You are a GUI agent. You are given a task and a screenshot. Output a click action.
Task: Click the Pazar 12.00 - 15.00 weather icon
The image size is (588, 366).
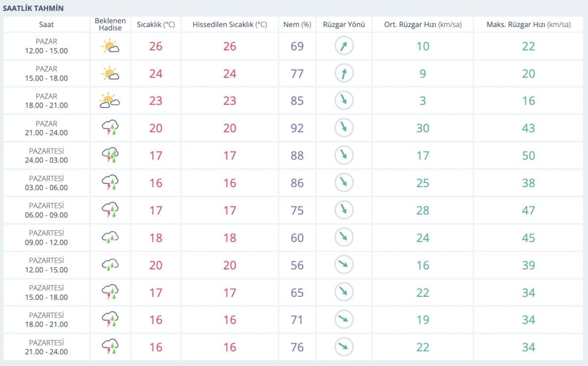tap(110, 47)
